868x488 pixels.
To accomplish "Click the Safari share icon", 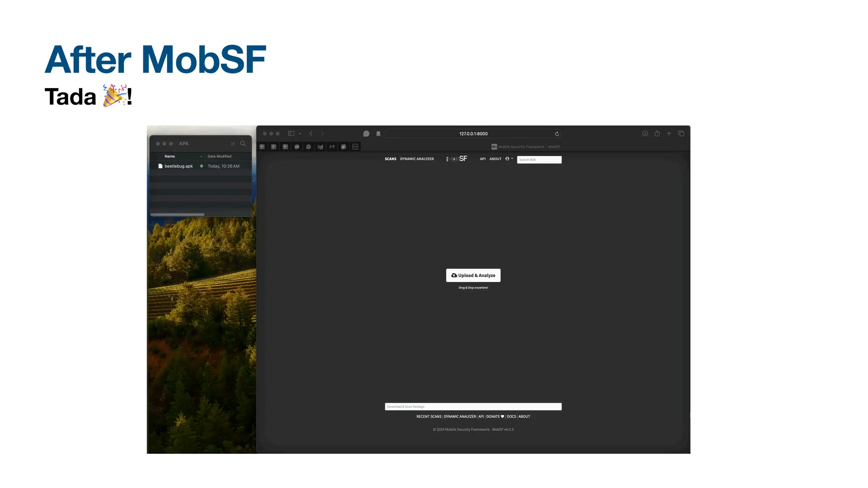I will (657, 133).
